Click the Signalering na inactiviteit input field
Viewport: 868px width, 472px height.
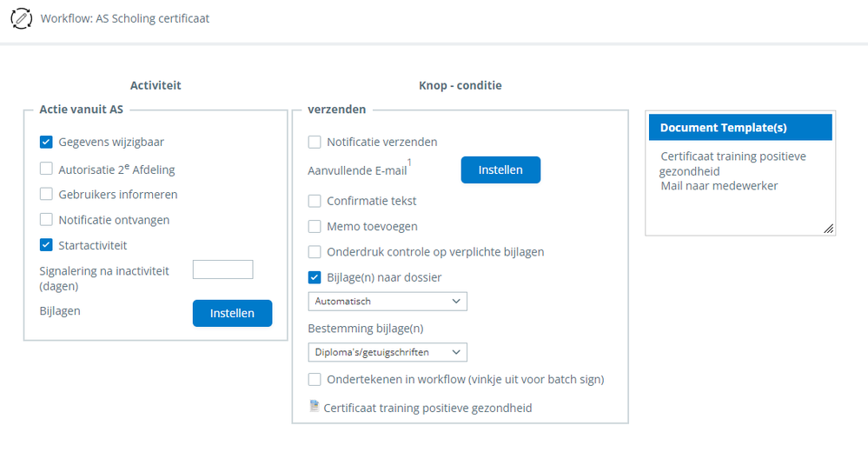pyautogui.click(x=222, y=270)
